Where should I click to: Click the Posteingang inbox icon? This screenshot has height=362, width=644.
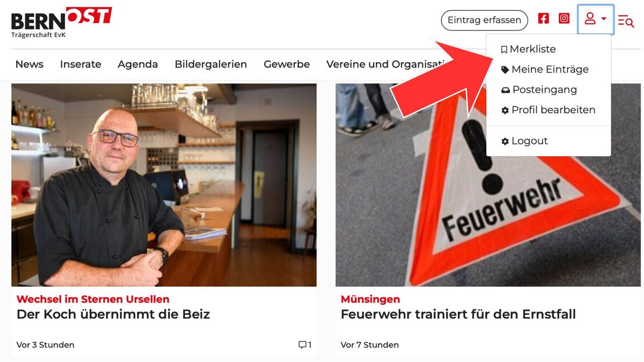(505, 90)
